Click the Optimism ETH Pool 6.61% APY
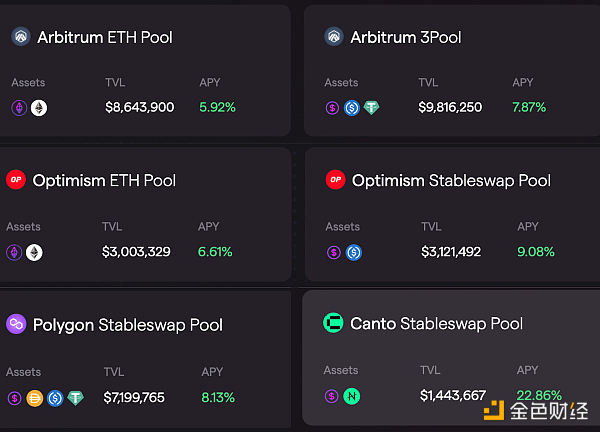Screen dimensions: 600x432 [215, 252]
